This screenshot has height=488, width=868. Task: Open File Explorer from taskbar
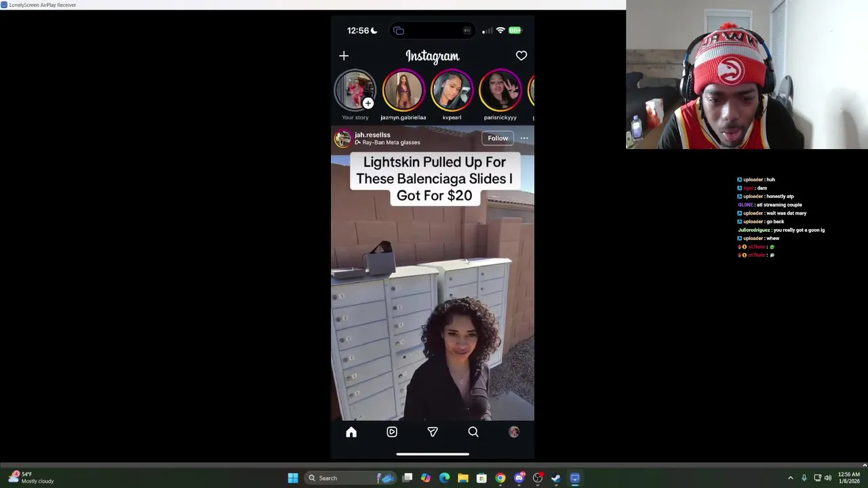[463, 478]
